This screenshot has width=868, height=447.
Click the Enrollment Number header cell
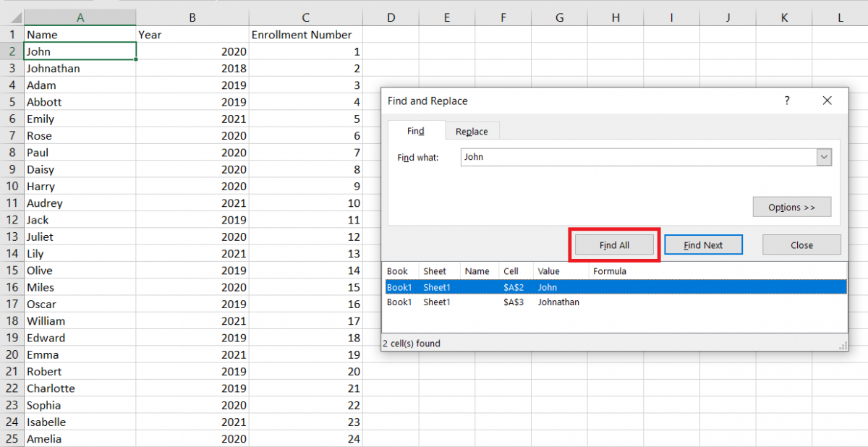point(306,35)
